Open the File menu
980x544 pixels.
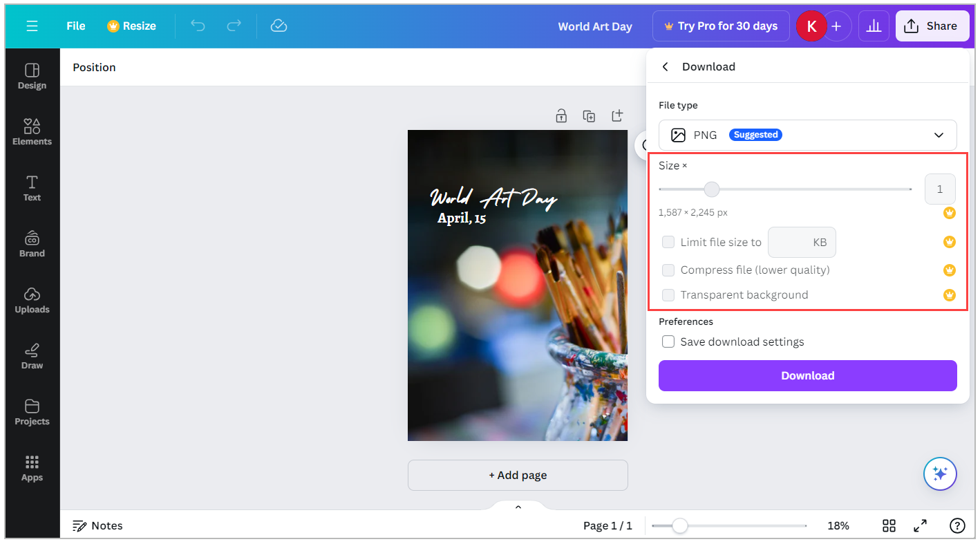[75, 26]
